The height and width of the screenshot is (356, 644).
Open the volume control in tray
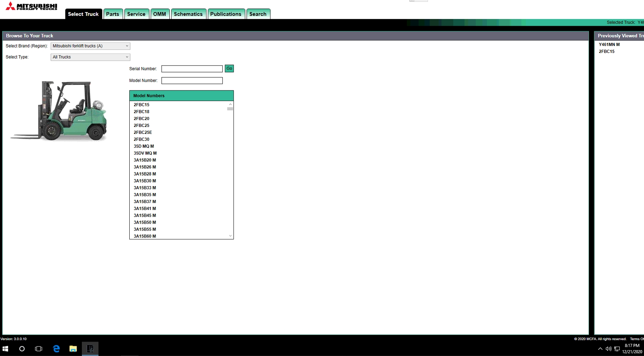608,349
